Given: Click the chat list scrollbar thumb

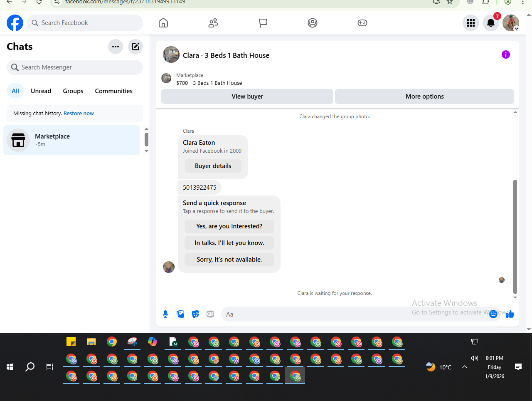Looking at the screenshot, I should tap(146, 139).
